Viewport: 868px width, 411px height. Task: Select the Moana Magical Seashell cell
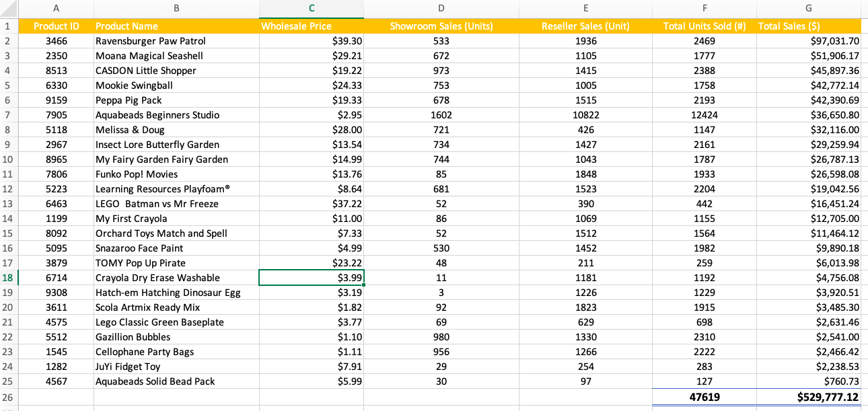click(176, 56)
